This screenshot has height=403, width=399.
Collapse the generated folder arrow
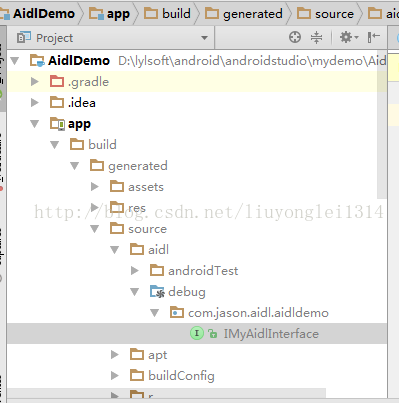click(x=75, y=166)
